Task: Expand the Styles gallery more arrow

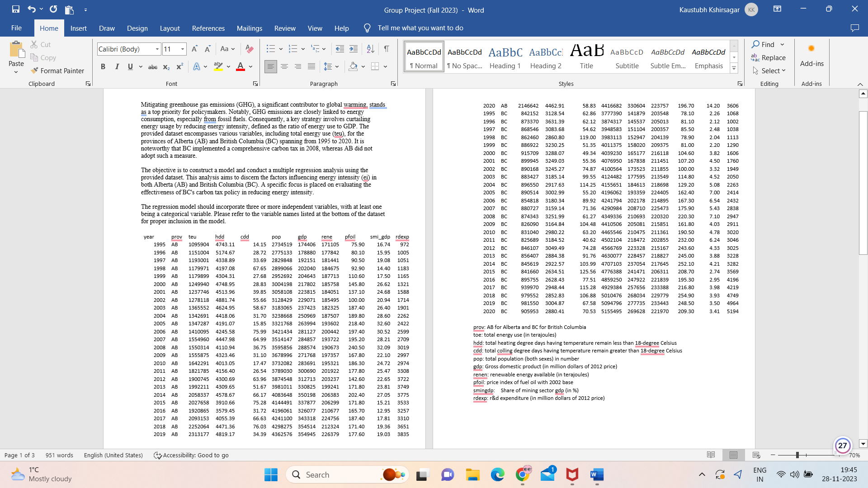Action: [734, 69]
